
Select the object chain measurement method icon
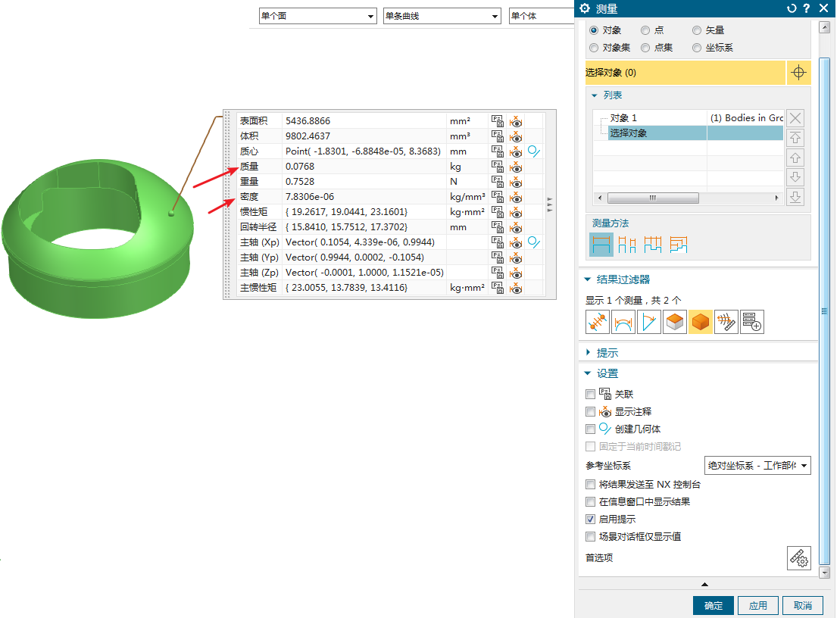[652, 245]
